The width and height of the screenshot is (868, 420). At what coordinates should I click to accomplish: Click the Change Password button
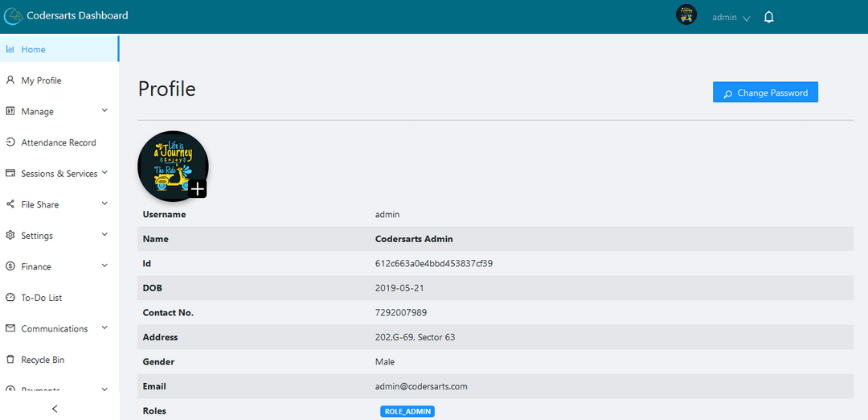(x=765, y=93)
